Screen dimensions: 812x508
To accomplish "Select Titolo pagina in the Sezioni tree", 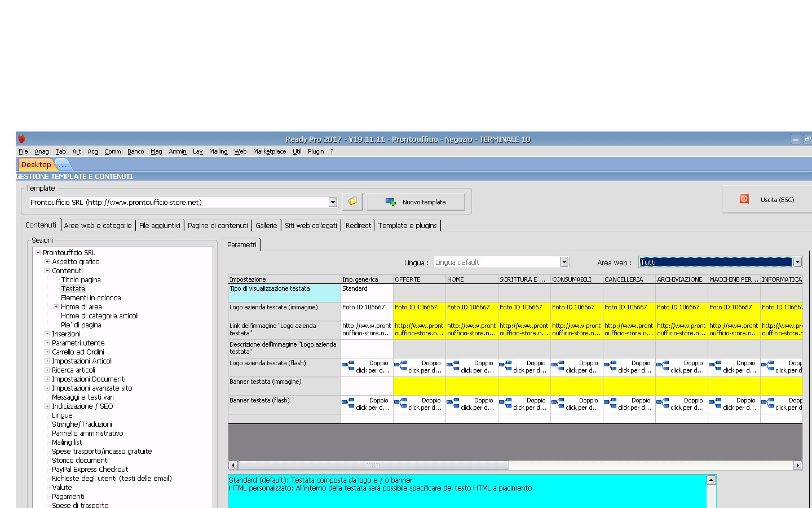I will [x=81, y=280].
